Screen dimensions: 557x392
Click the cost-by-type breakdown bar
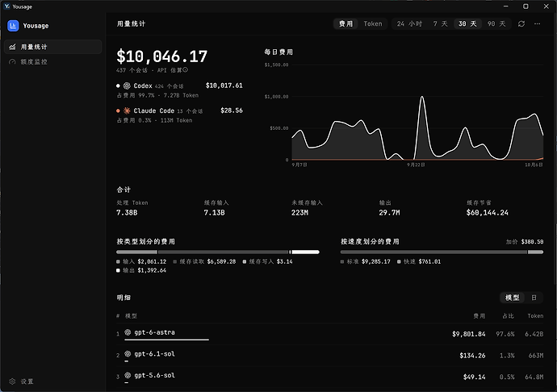218,252
